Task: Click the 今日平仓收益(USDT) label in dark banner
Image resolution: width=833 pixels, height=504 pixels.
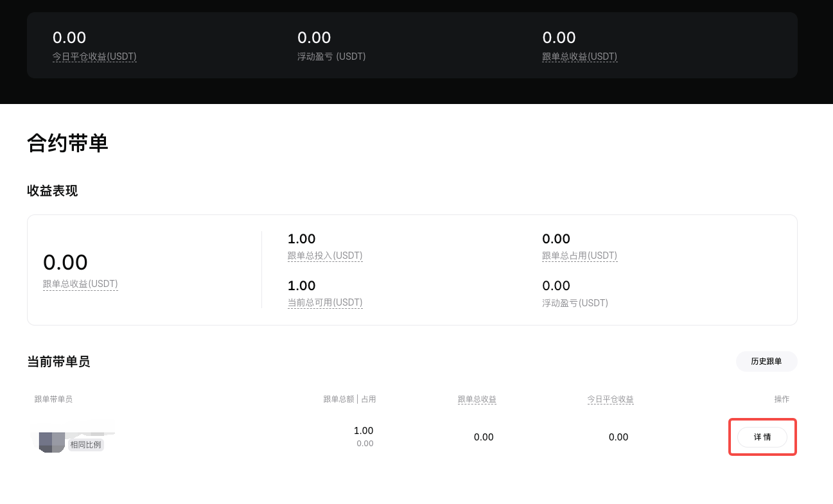Action: (94, 56)
